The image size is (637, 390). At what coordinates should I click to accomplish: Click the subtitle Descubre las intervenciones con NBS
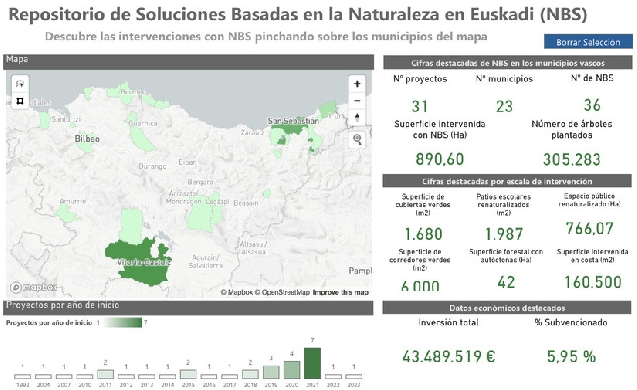pos(266,36)
